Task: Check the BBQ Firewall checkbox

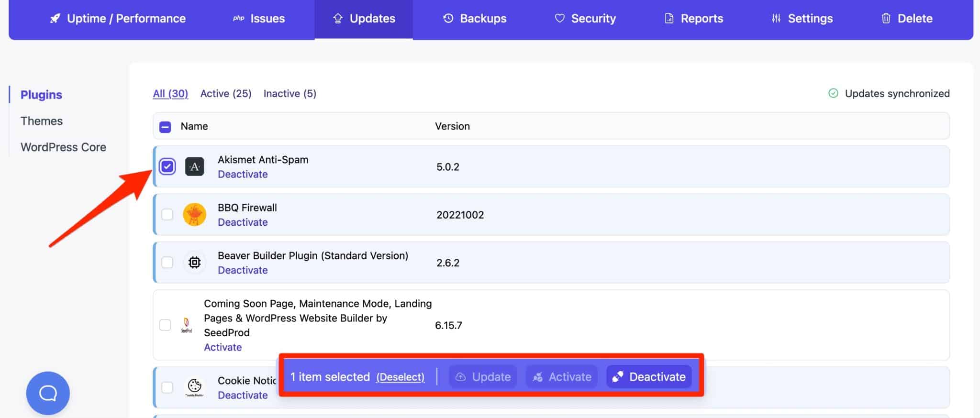Action: pos(167,214)
